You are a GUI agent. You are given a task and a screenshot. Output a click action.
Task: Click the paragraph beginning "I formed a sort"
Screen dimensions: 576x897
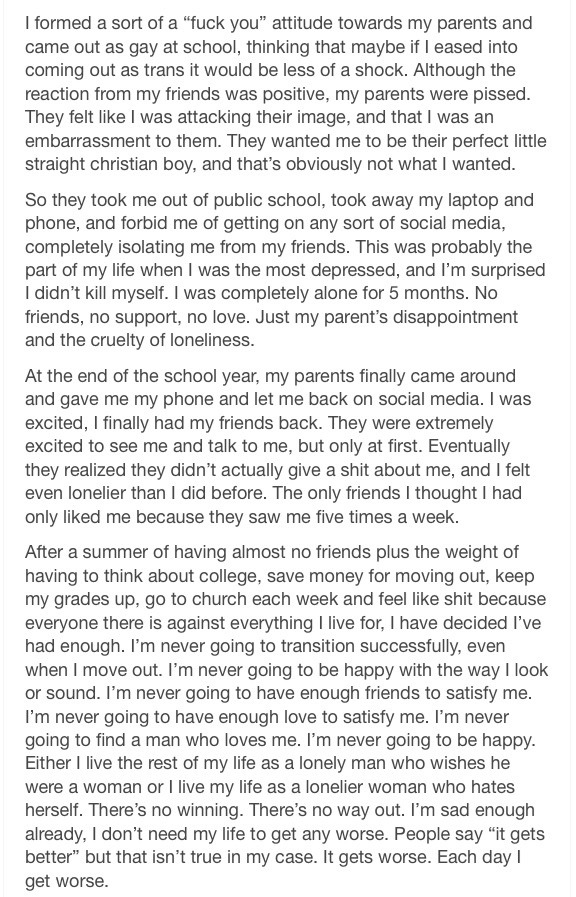[x=285, y=94]
